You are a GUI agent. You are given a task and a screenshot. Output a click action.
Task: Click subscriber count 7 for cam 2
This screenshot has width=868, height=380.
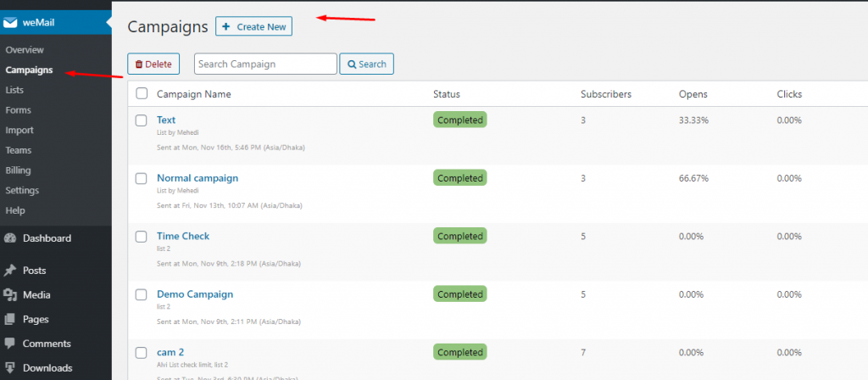(583, 353)
